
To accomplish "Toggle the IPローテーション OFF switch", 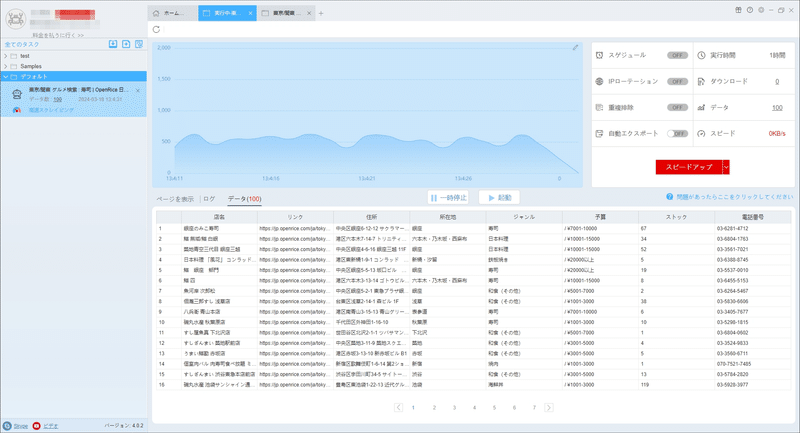I will (678, 82).
